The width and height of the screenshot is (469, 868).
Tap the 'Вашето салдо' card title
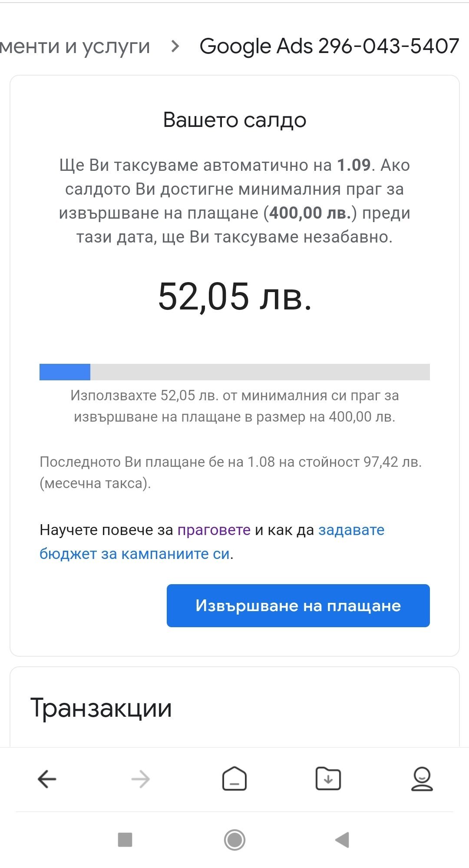coord(234,120)
